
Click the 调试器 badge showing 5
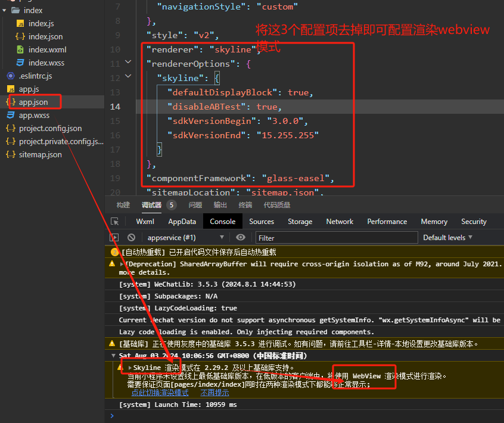pyautogui.click(x=172, y=205)
